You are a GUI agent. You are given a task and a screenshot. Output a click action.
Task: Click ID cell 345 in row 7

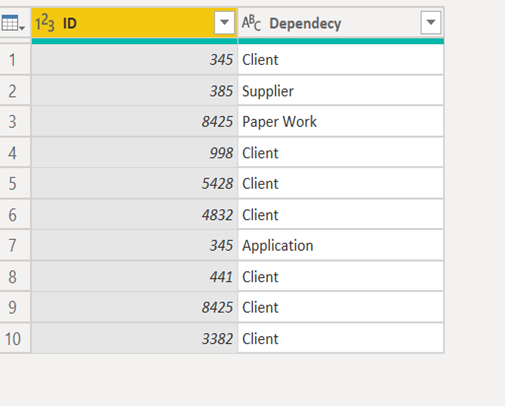coord(134,246)
